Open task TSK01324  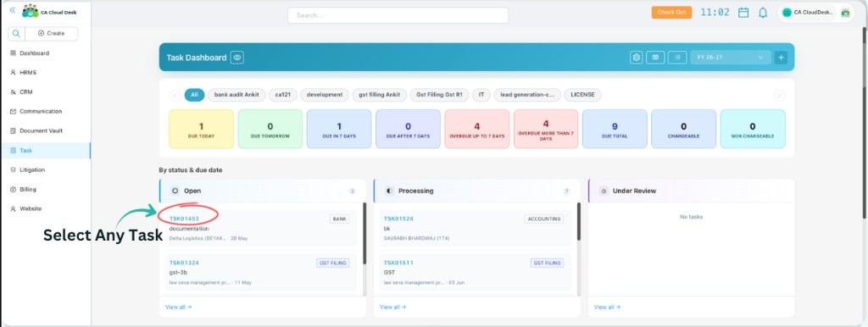point(184,263)
